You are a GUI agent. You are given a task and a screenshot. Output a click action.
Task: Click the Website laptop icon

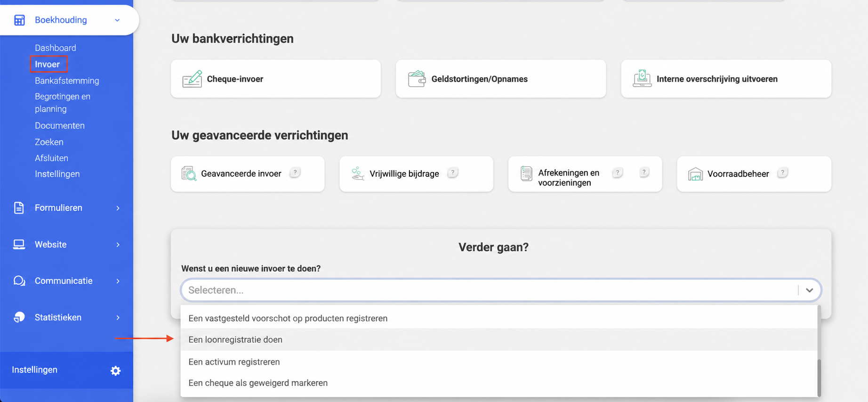coord(19,245)
